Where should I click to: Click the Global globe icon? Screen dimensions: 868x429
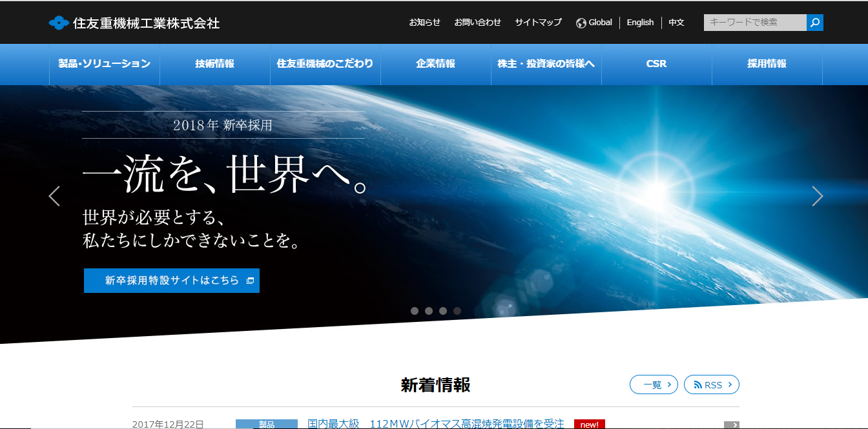click(581, 23)
